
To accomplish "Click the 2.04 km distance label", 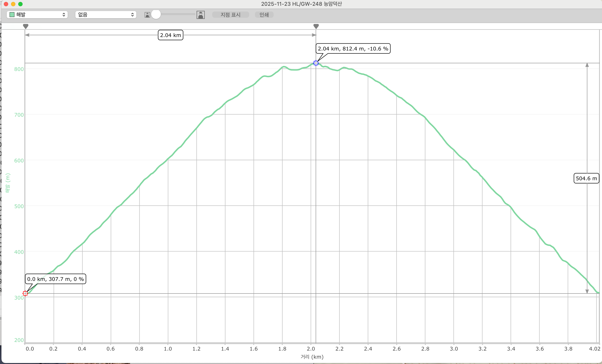I will click(170, 35).
